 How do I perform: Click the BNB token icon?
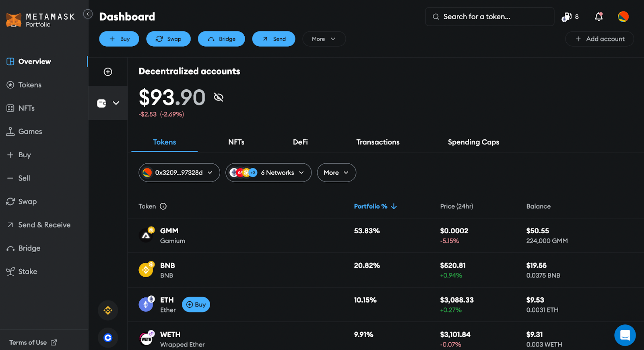tap(146, 270)
